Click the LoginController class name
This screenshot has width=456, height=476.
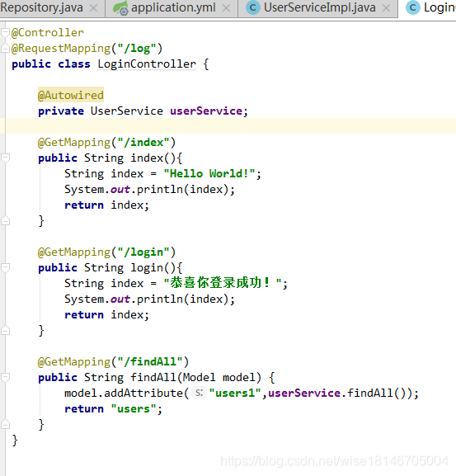point(147,64)
